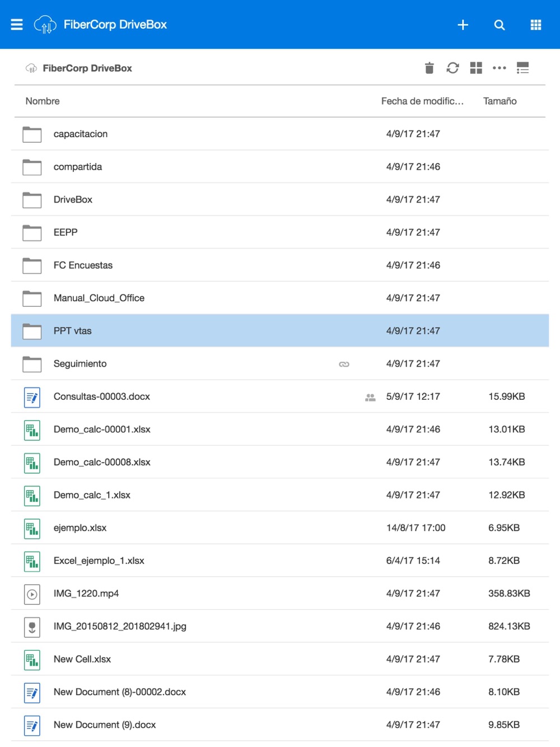Open the hamburger navigation menu

tap(17, 25)
